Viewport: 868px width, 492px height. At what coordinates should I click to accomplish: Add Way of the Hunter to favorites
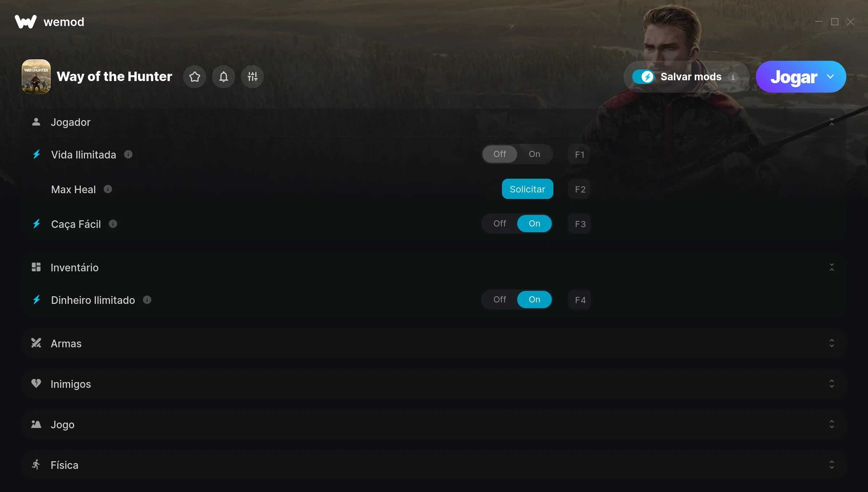195,77
